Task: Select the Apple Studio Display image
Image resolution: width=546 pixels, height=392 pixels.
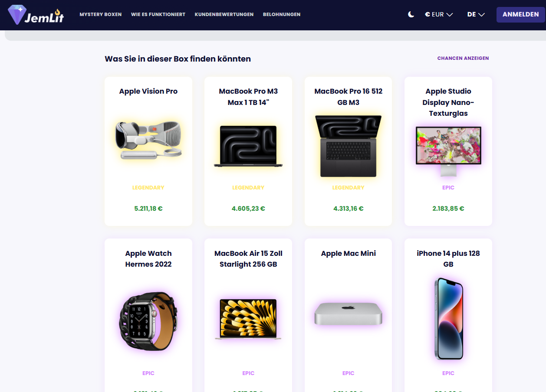Action: click(448, 151)
